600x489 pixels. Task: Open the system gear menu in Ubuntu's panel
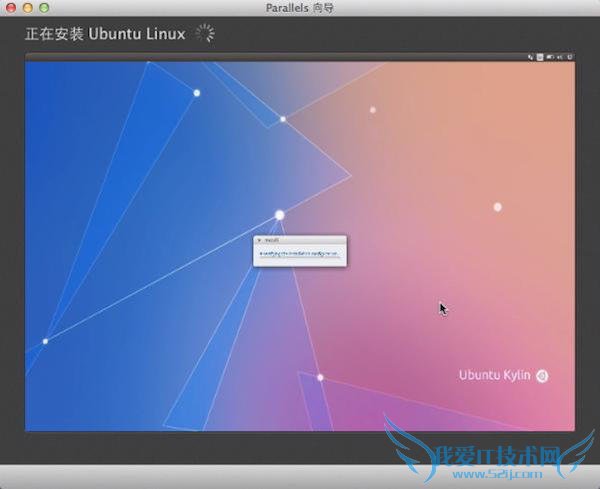tap(570, 58)
